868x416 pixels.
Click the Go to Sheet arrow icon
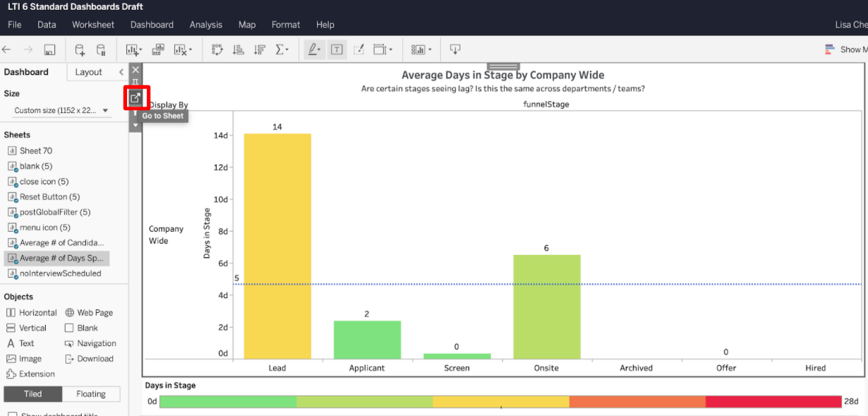click(135, 97)
